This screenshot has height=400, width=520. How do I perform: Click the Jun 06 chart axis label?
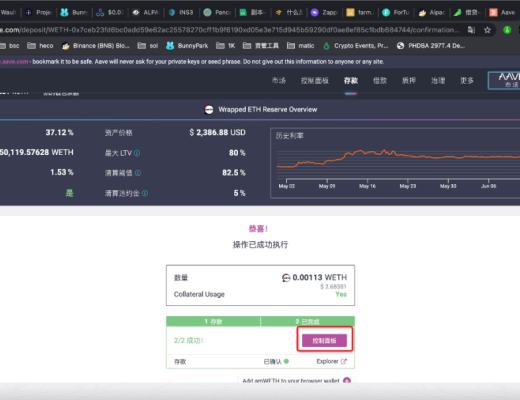pos(488,186)
